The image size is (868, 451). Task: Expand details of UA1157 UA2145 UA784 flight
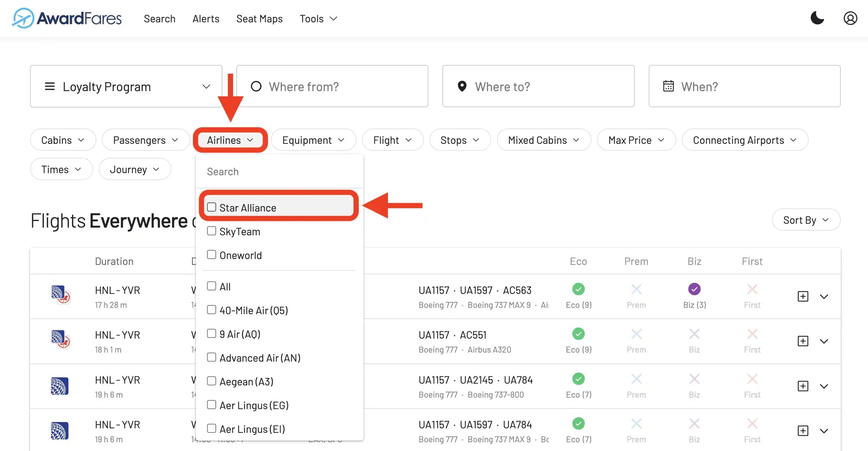tap(824, 386)
